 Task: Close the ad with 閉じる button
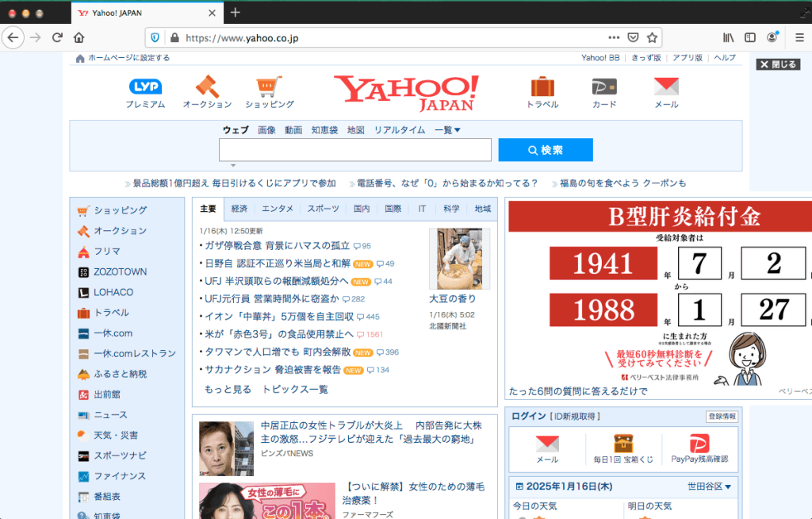(778, 64)
